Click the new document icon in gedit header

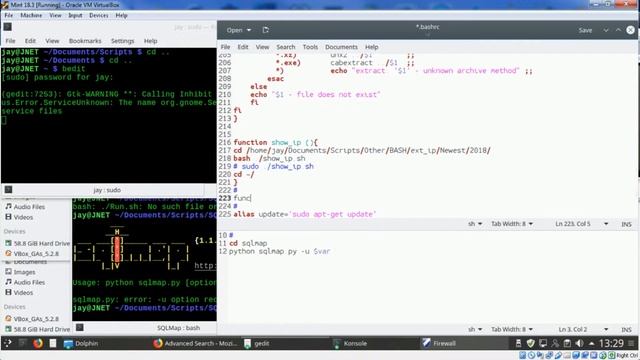266,30
